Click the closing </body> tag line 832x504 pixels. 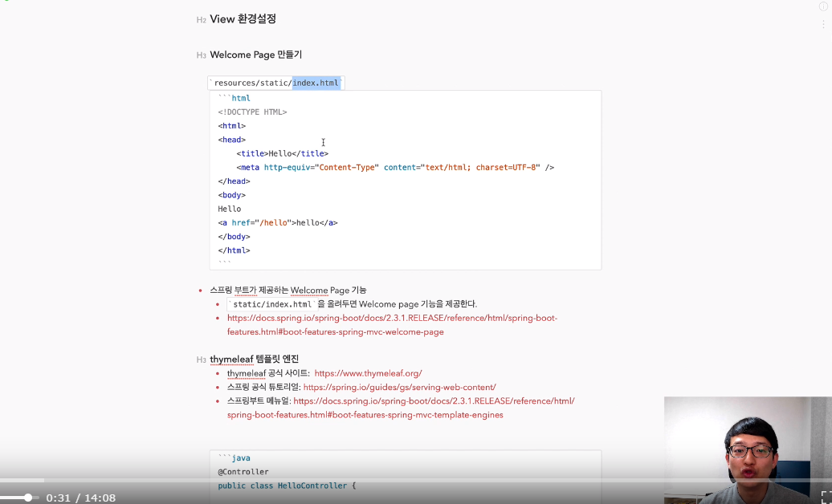coord(234,237)
